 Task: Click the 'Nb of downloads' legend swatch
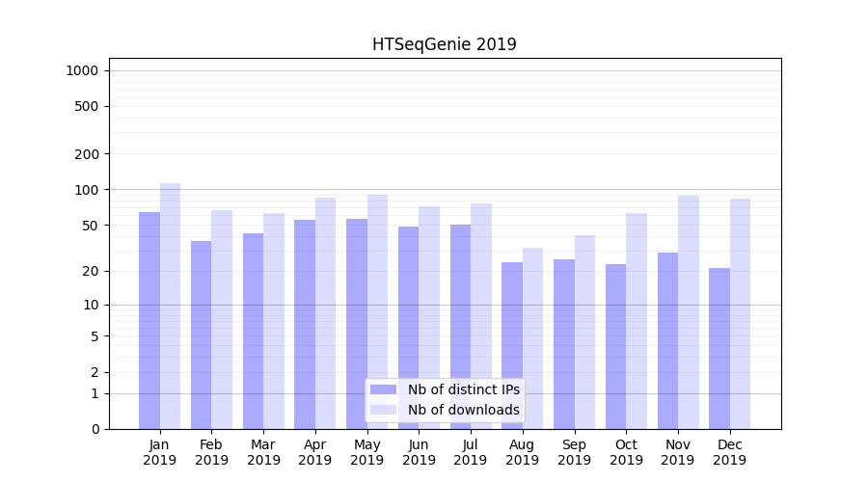coord(383,410)
